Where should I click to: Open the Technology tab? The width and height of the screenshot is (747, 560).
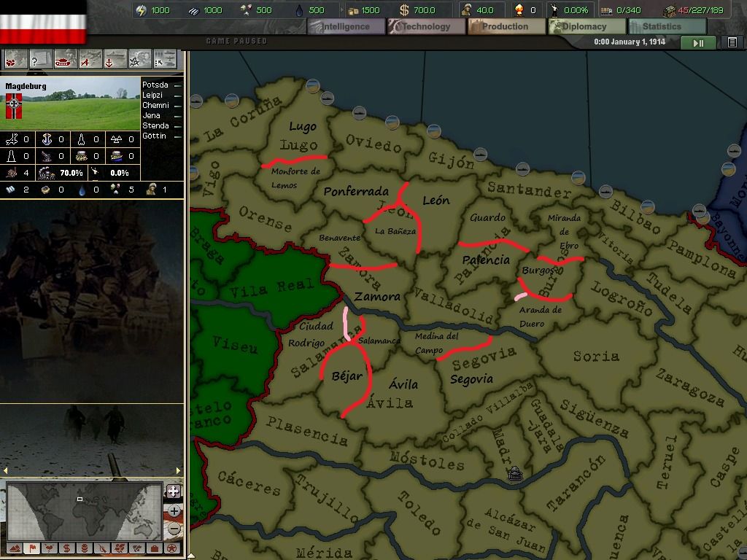(426, 27)
